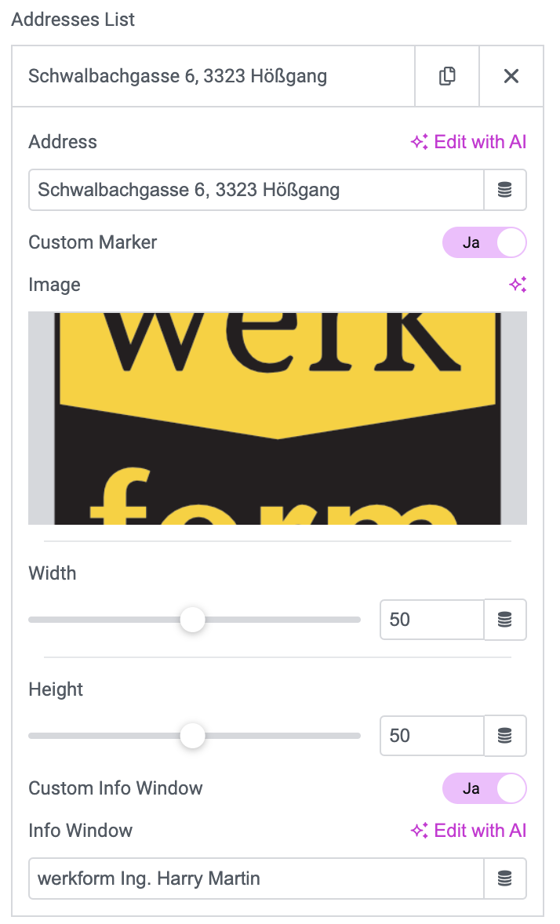560x924 pixels.
Task: Click the Addresses List section label
Action: [x=73, y=20]
